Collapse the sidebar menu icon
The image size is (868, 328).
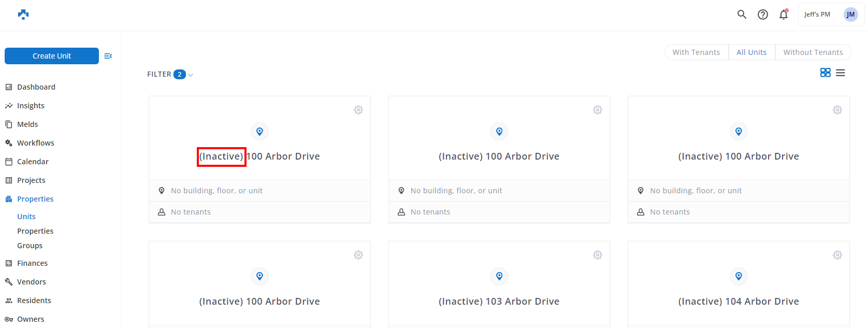coord(108,56)
